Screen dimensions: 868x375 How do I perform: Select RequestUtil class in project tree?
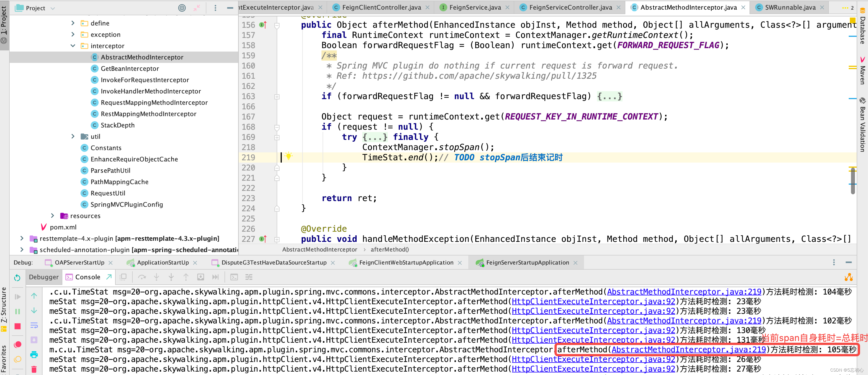(x=107, y=193)
